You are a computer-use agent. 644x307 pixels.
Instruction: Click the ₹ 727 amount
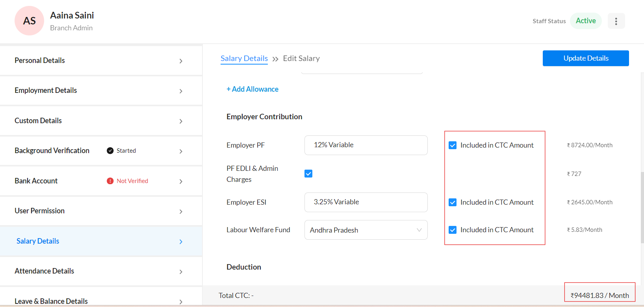[x=574, y=174]
